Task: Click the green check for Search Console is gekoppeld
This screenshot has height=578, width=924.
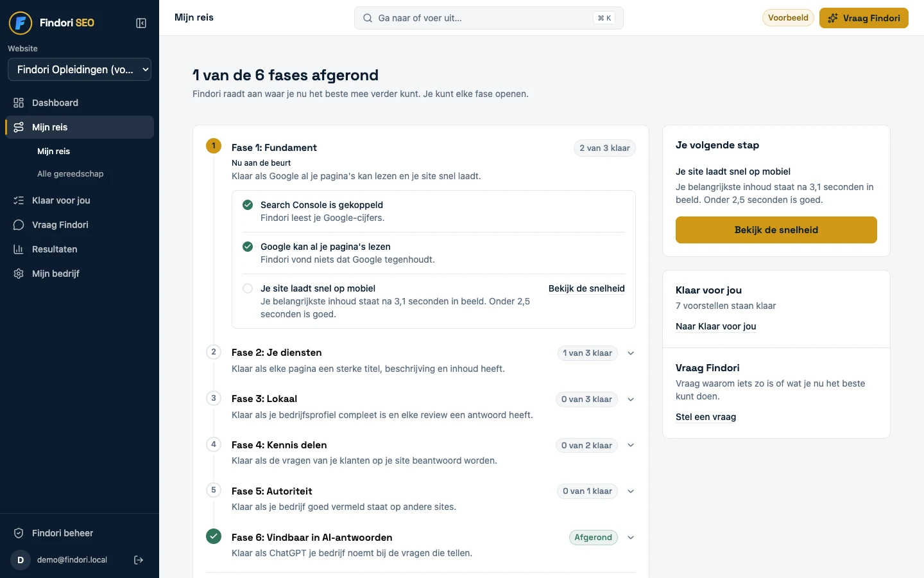Action: [x=248, y=205]
